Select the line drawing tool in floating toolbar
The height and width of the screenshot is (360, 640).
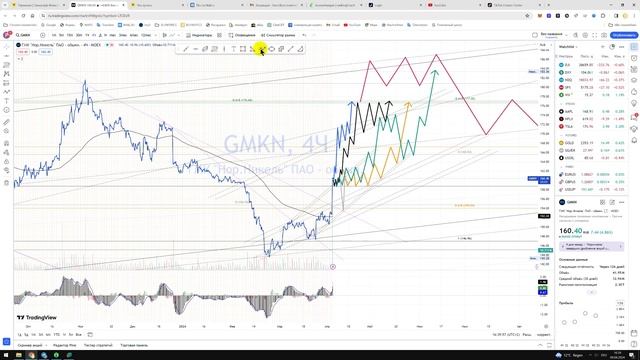tap(186, 49)
